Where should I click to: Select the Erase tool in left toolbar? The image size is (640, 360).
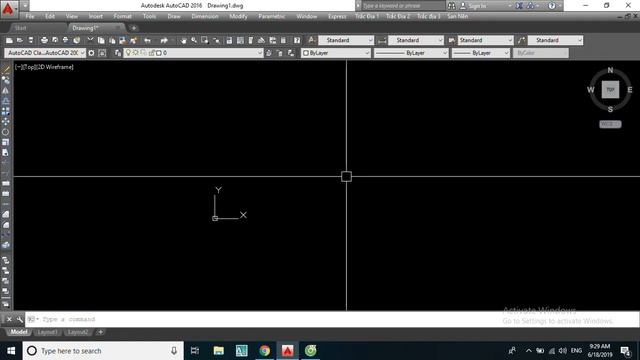click(x=6, y=69)
